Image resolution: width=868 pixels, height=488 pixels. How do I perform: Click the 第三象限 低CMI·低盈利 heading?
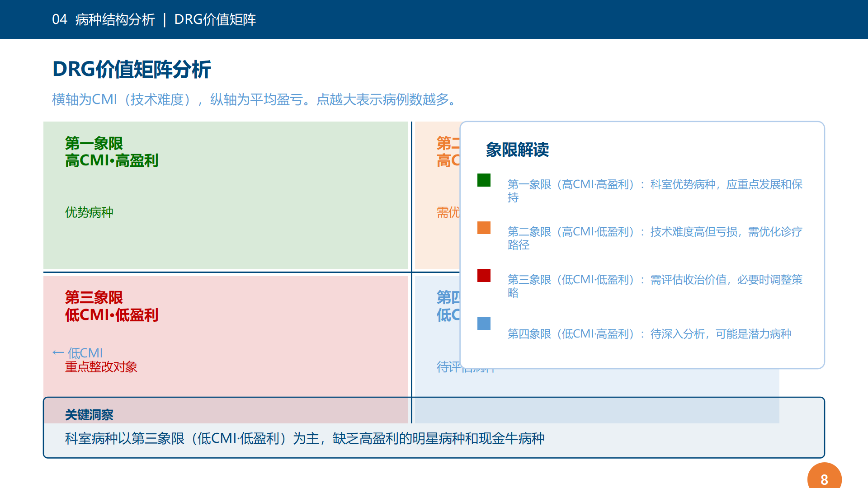point(112,306)
